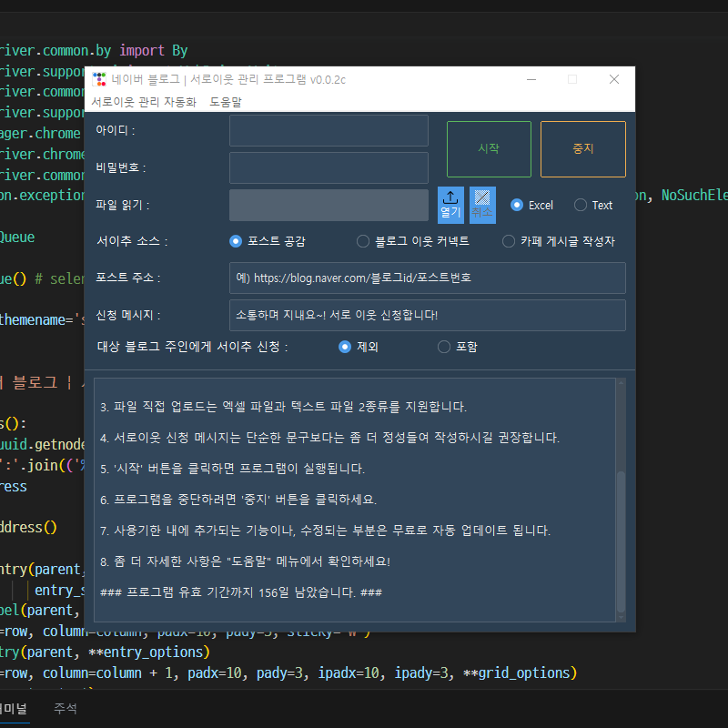Image resolution: width=728 pixels, height=728 pixels.
Task: Select the Excel file type option
Action: point(517,205)
